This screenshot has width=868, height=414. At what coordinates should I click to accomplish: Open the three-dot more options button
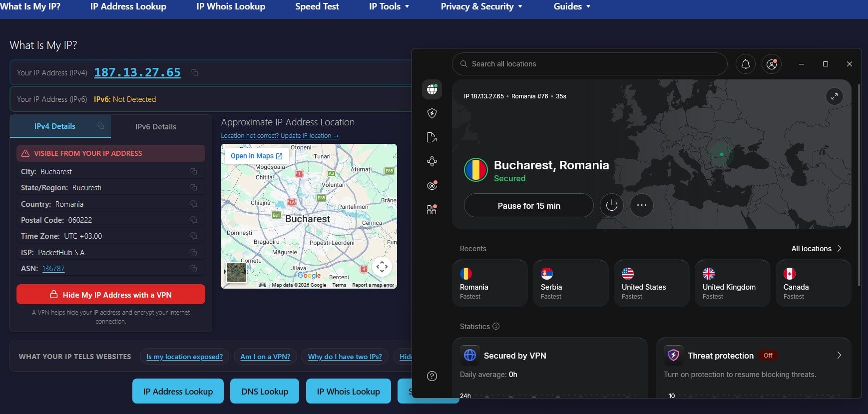click(x=642, y=205)
